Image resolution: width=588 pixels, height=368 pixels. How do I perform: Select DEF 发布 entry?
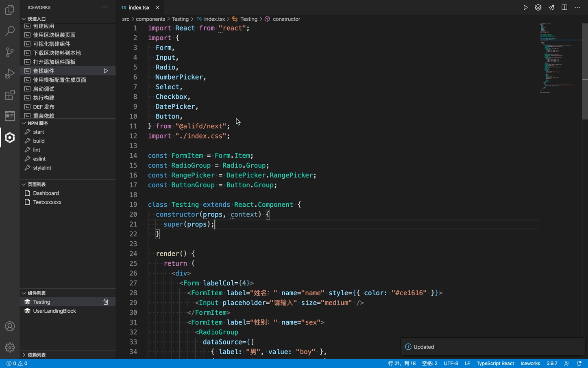68,107
